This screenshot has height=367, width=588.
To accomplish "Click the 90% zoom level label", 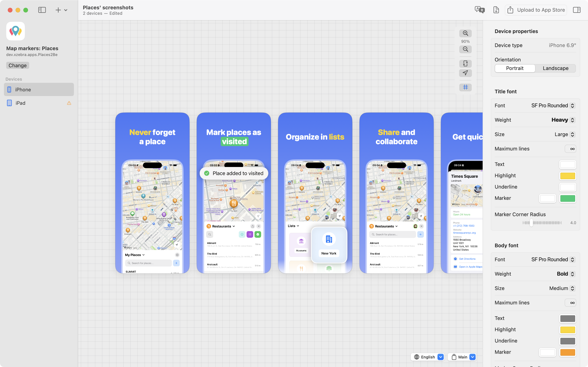I will pyautogui.click(x=465, y=42).
